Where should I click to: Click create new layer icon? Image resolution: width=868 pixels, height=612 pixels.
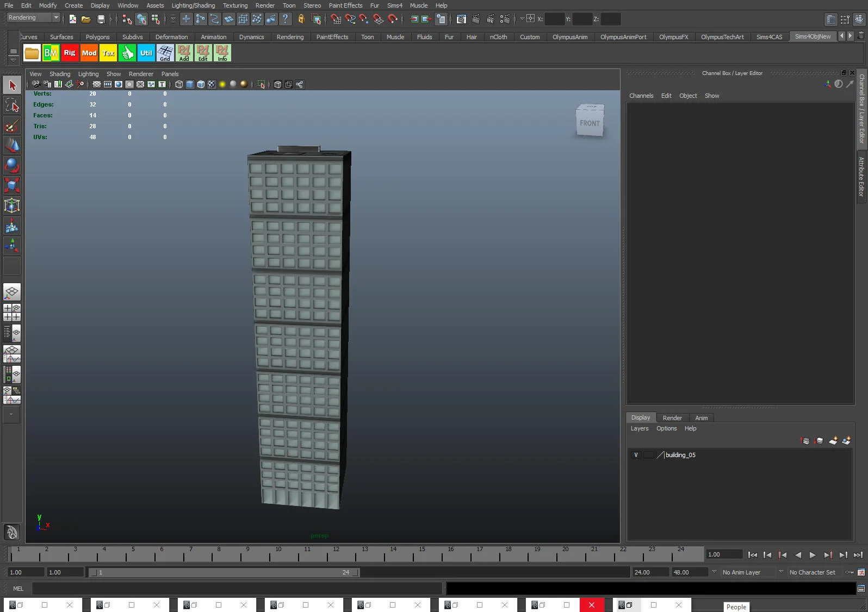833,440
